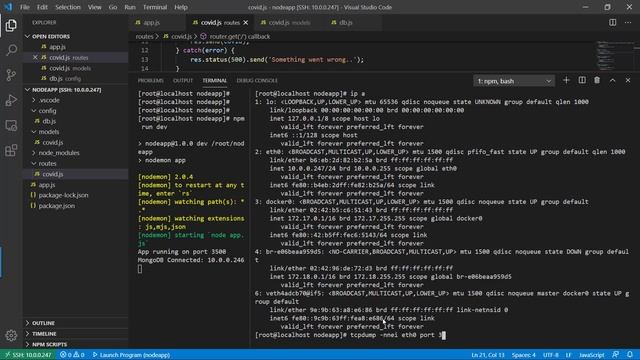640x360 pixels.
Task: Change UTF-8 file encoding
Action: tap(550, 355)
